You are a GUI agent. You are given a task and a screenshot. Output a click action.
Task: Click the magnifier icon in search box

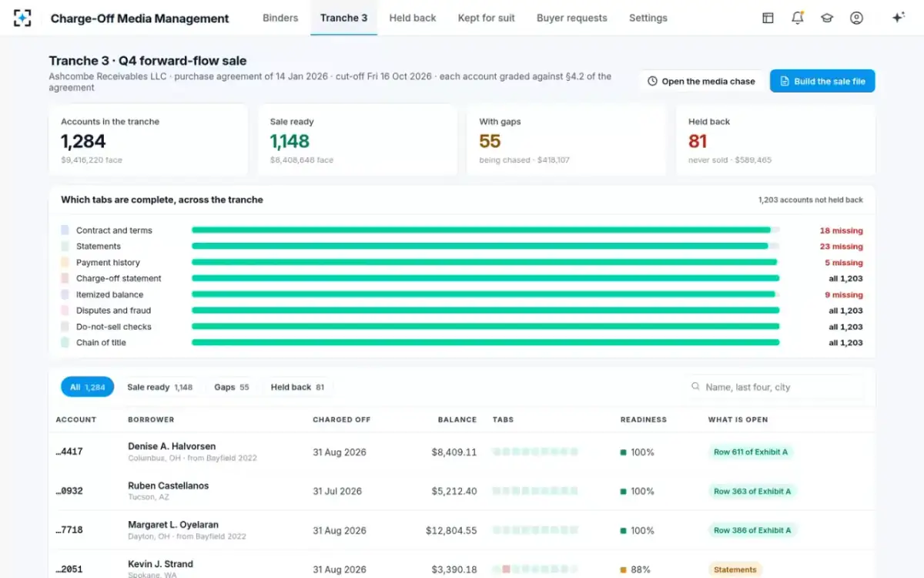click(x=695, y=387)
